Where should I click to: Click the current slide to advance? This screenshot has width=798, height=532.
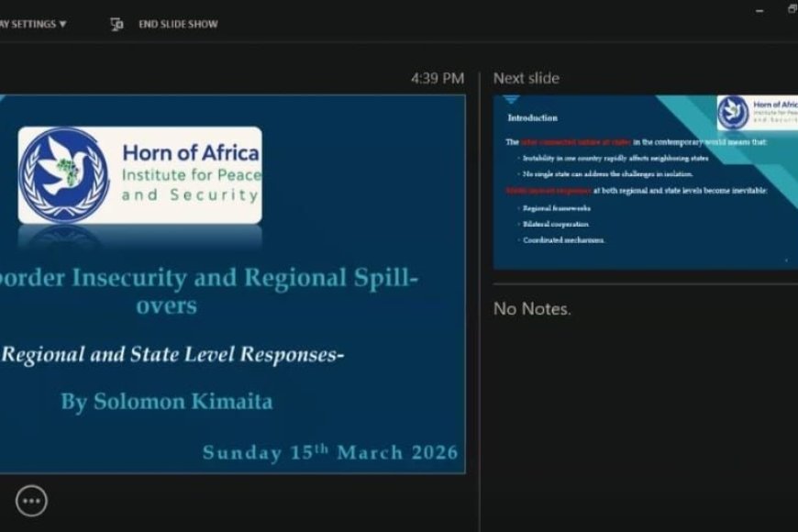coord(229,284)
